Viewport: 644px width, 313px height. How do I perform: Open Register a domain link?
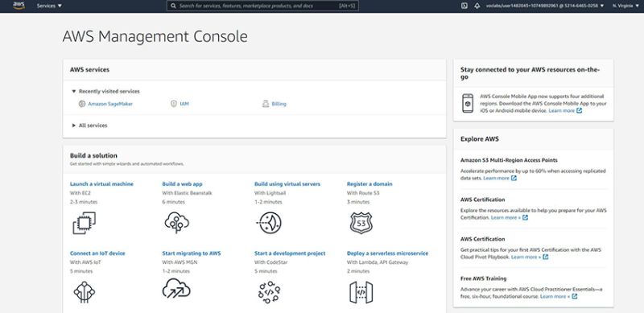click(369, 184)
